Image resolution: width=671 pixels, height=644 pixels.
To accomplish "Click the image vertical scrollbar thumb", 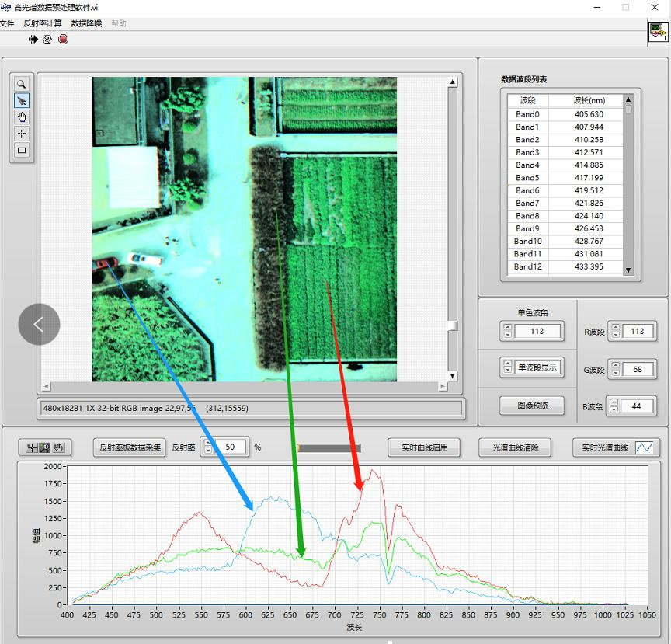I will click(x=453, y=325).
